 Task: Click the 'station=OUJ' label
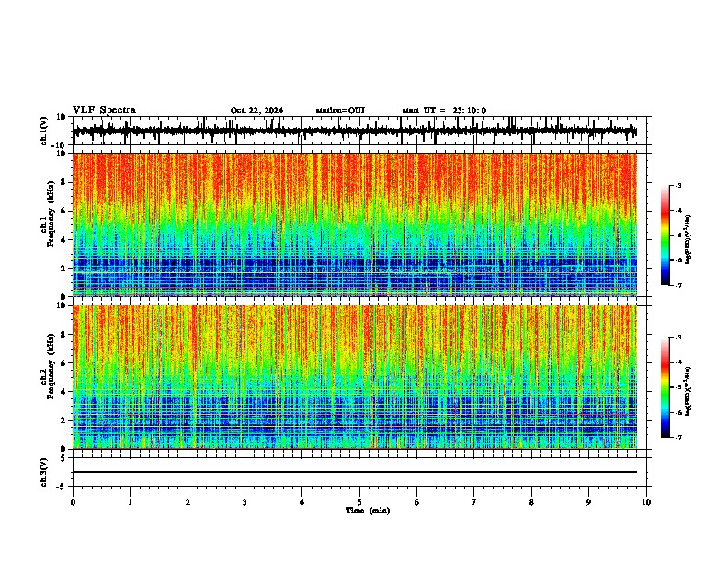tap(340, 110)
